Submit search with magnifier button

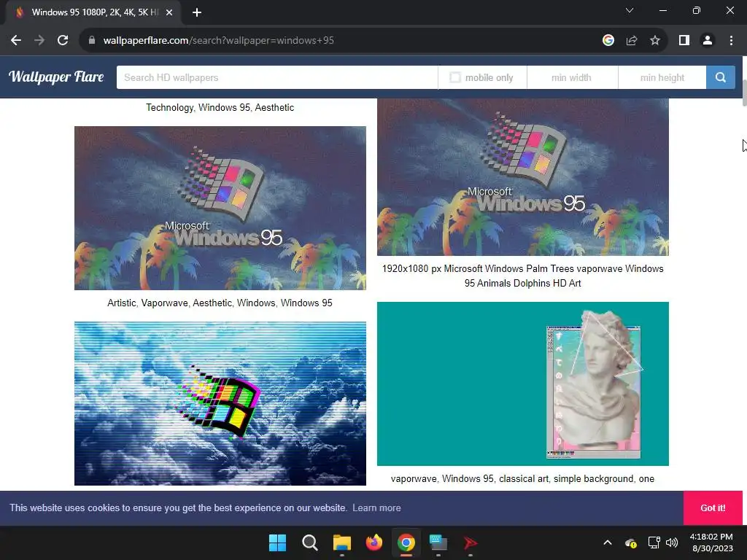(720, 77)
